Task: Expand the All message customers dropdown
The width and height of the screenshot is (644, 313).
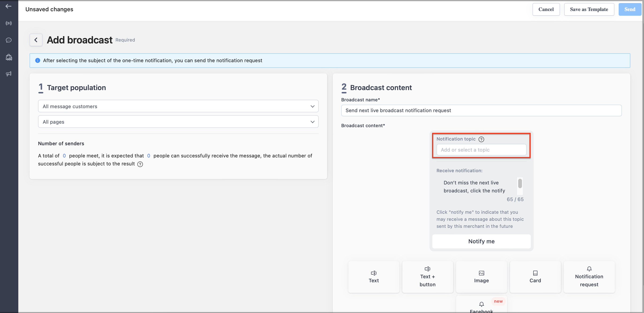Action: point(178,106)
